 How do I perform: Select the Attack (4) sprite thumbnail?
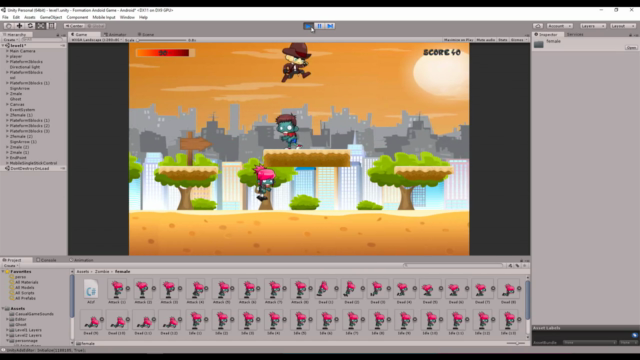[195, 289]
